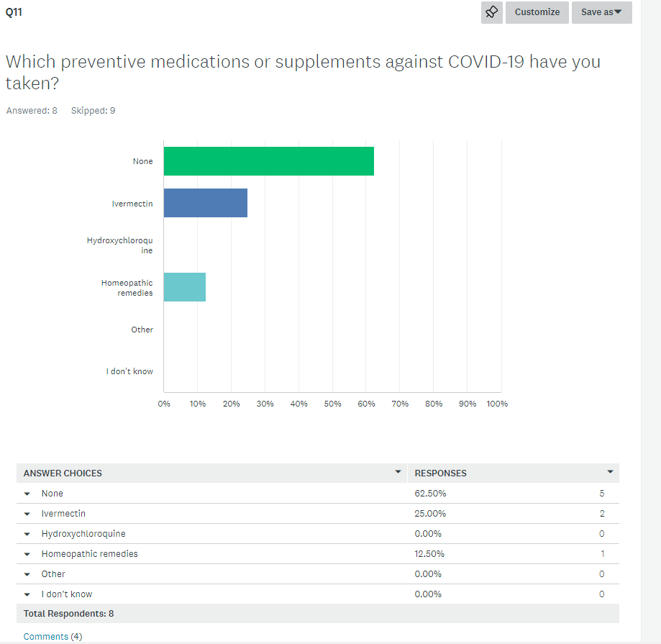Open the Customize chart options
The image size is (661, 644).
point(537,12)
